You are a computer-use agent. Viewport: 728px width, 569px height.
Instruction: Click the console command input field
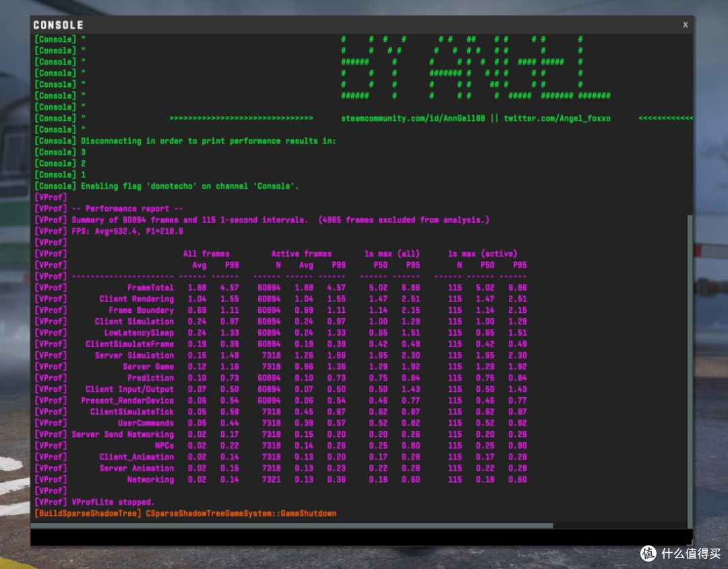click(361, 537)
